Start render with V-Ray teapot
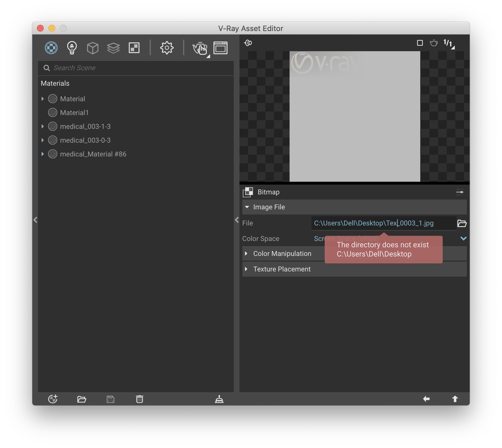502x448 pixels. pyautogui.click(x=200, y=48)
